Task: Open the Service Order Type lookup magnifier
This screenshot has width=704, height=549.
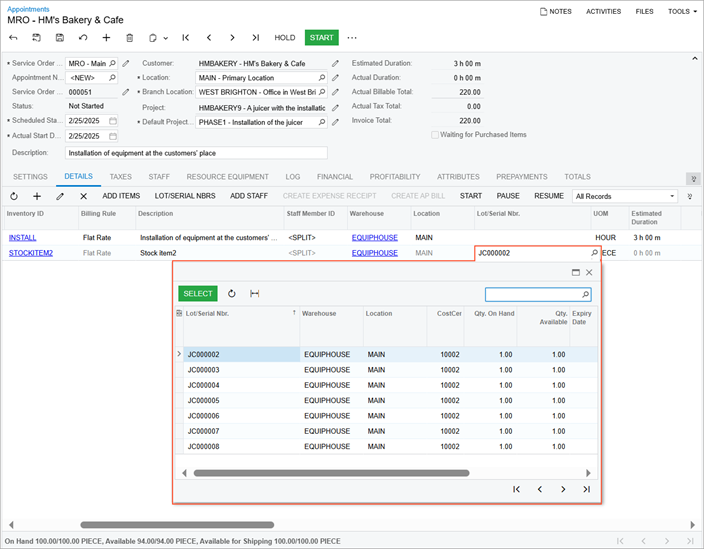Action: pos(112,63)
